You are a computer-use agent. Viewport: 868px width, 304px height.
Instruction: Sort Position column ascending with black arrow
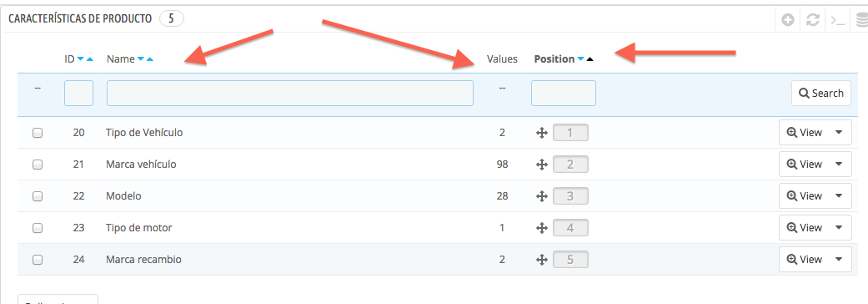pos(590,58)
